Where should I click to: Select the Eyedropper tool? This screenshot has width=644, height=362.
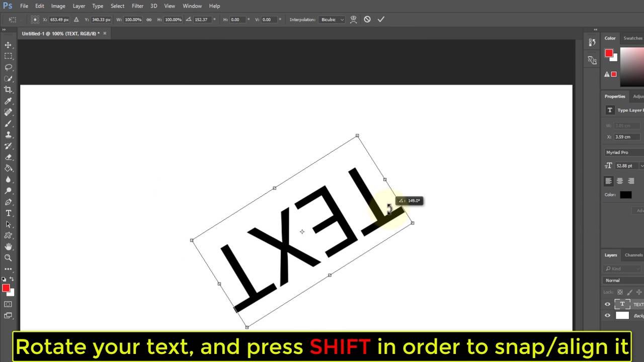pos(8,101)
